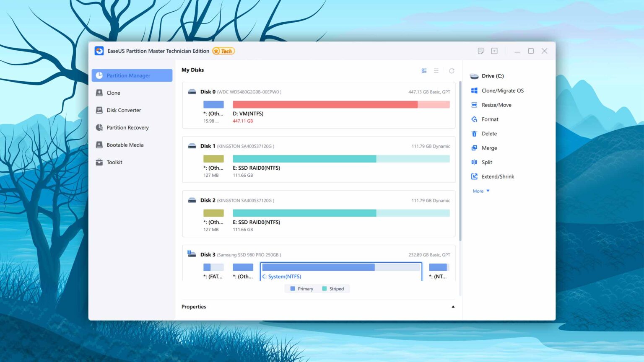Image resolution: width=644 pixels, height=362 pixels.
Task: Expand the More options under Extend/Shrink
Action: point(480,191)
